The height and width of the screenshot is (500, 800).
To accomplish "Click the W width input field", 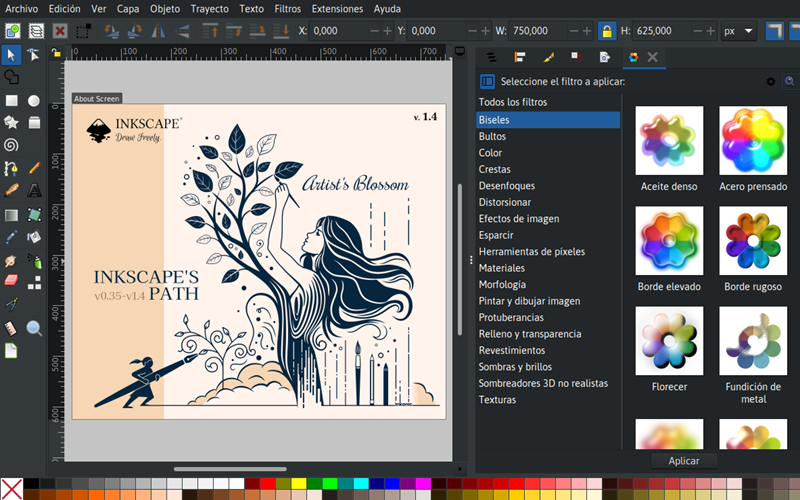I will 540,31.
